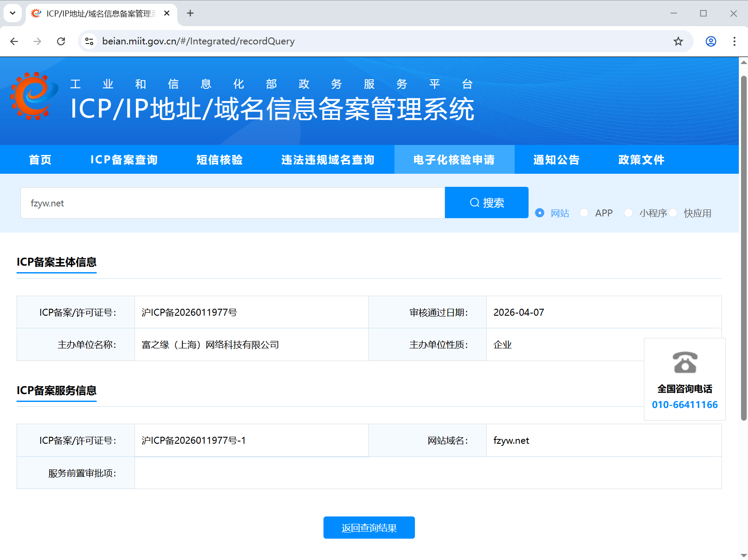
Task: Click the MIIT gear logo in header
Action: (34, 96)
